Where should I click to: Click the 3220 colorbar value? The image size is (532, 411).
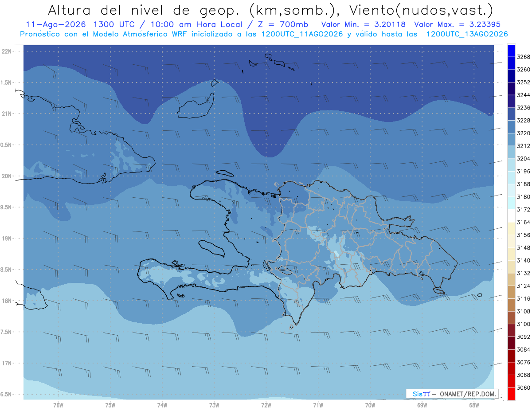coord(524,133)
